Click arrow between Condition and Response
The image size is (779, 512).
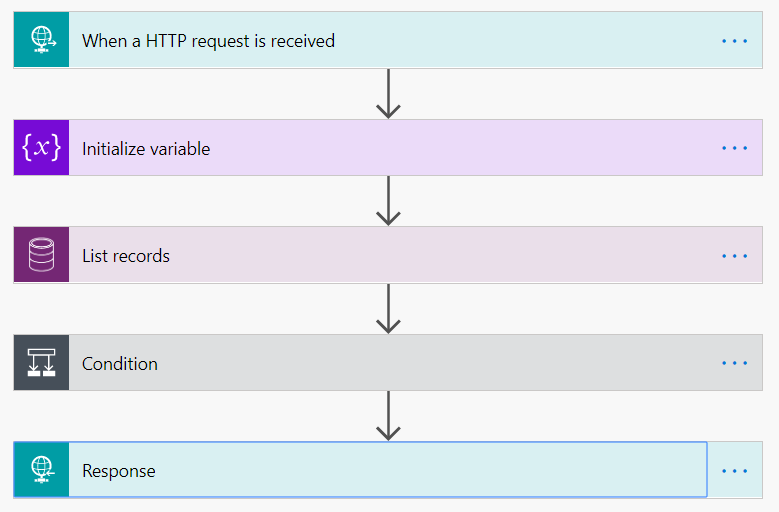[388, 416]
